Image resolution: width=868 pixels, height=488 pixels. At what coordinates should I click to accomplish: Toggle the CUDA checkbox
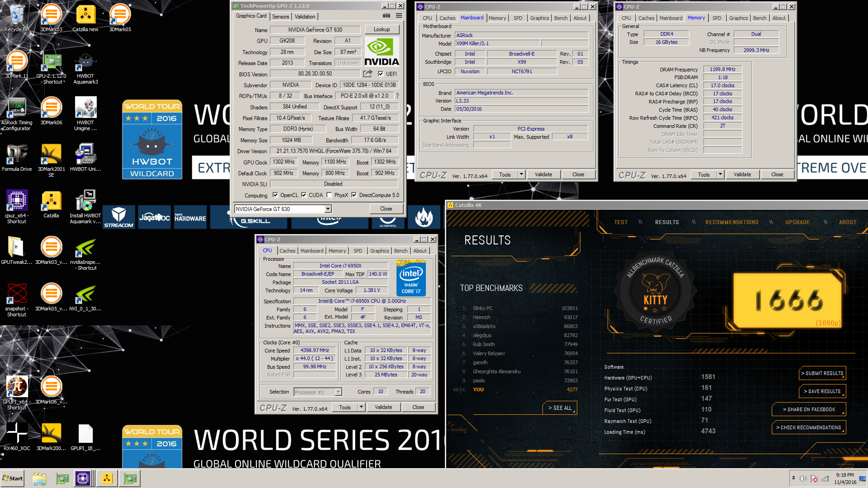point(304,195)
